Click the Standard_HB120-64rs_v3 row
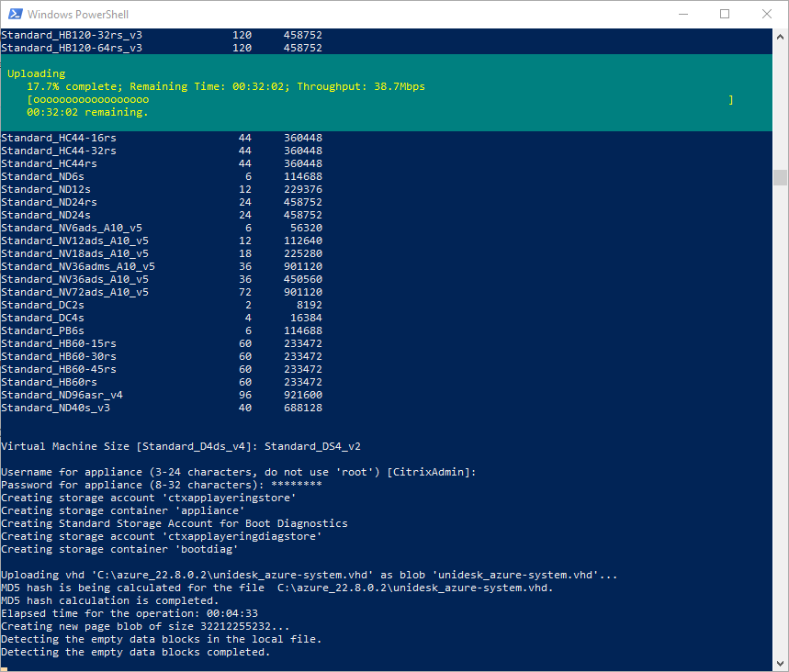Screen dimensions: 789x672 [x=162, y=48]
